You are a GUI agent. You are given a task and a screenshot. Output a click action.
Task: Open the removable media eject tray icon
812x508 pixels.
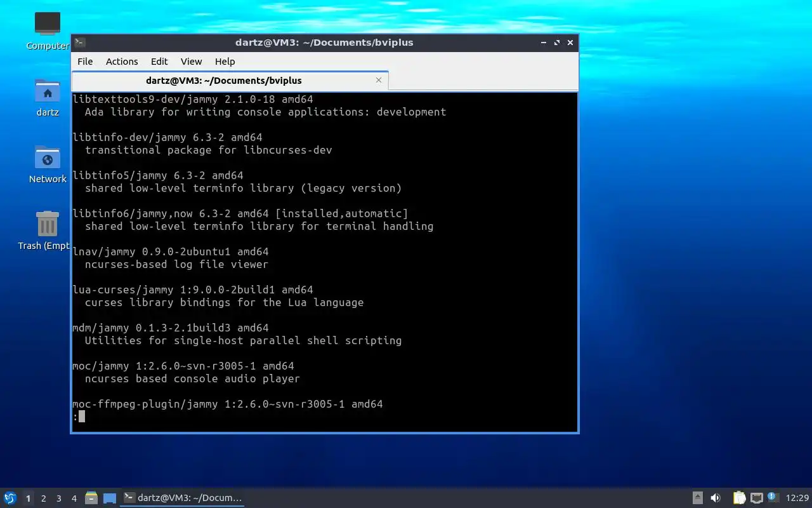pyautogui.click(x=697, y=498)
